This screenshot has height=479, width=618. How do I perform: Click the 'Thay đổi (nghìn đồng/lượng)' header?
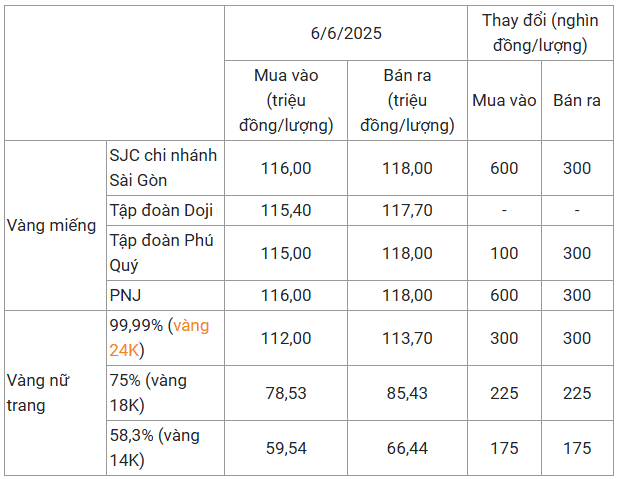tap(540, 33)
